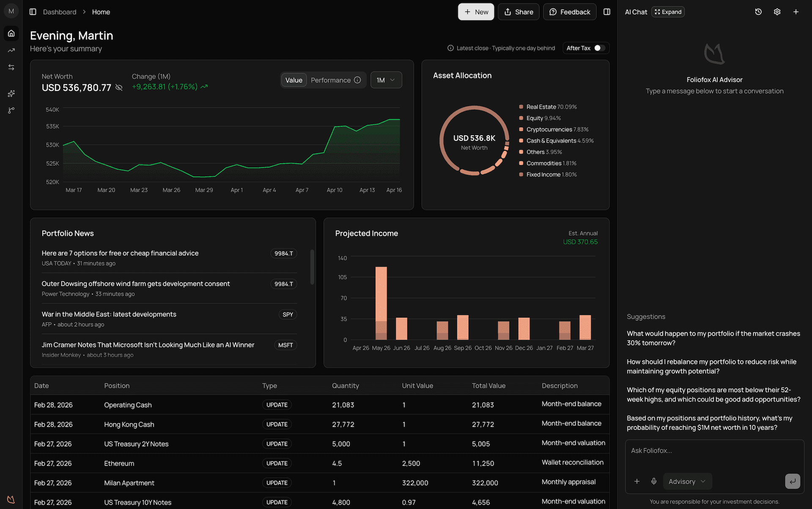Image resolution: width=812 pixels, height=509 pixels.
Task: Click the green trend arrow beside Change
Action: (204, 87)
